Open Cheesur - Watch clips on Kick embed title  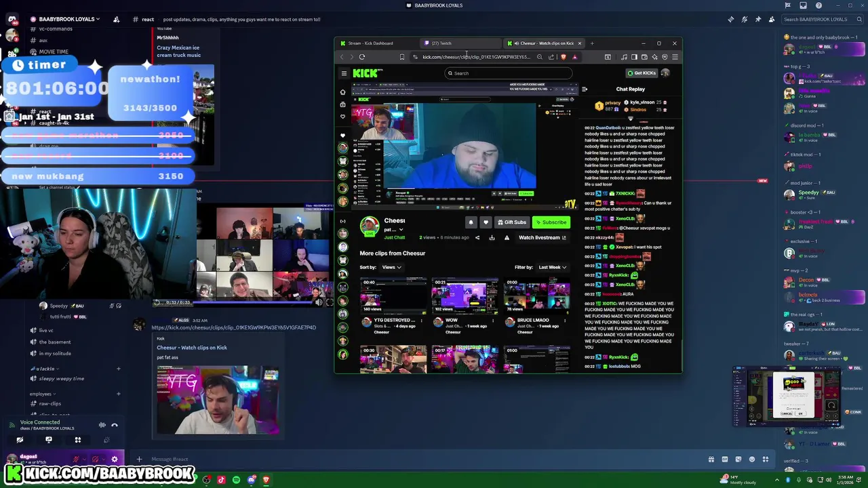tap(192, 348)
